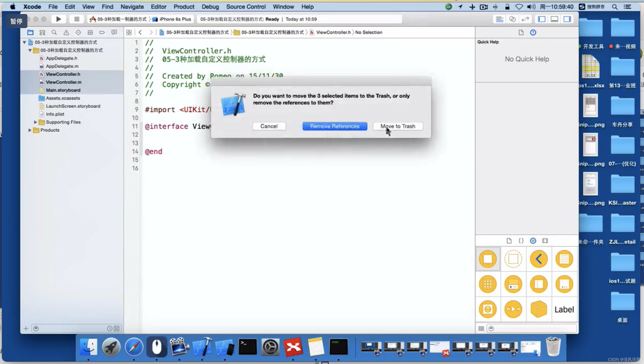Viewport: 644px width, 364px height.
Task: Collapse the 05-3种加载自定义控制器的方式 group
Action: coord(30,50)
